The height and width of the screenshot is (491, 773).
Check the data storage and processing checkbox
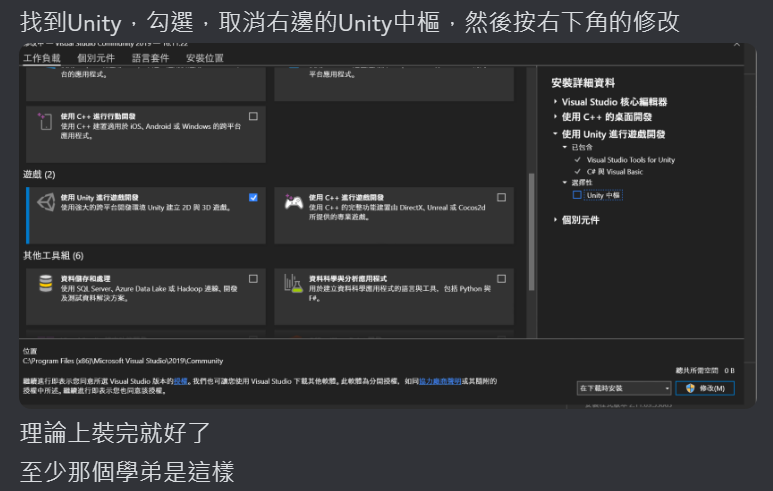pyautogui.click(x=253, y=279)
